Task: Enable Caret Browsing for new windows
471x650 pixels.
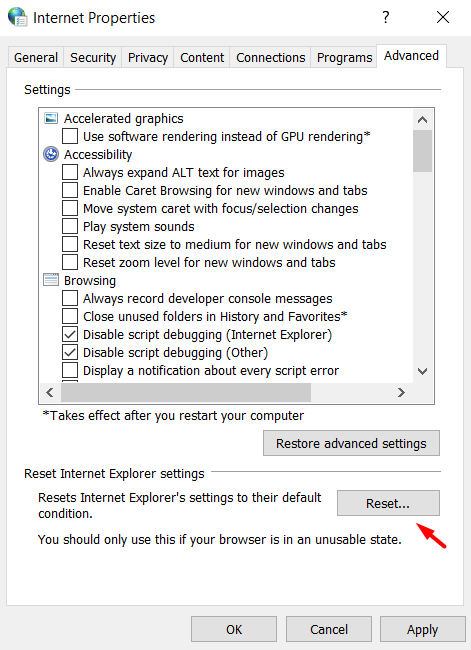Action: [70, 190]
